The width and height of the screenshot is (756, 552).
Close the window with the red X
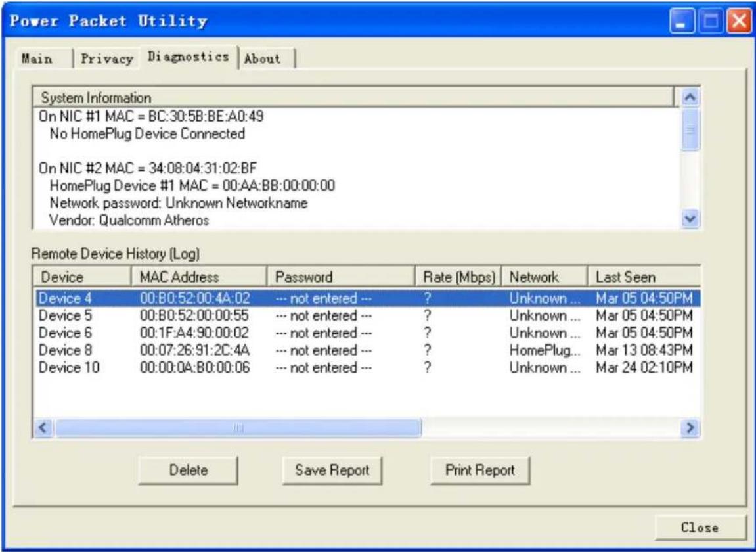739,22
